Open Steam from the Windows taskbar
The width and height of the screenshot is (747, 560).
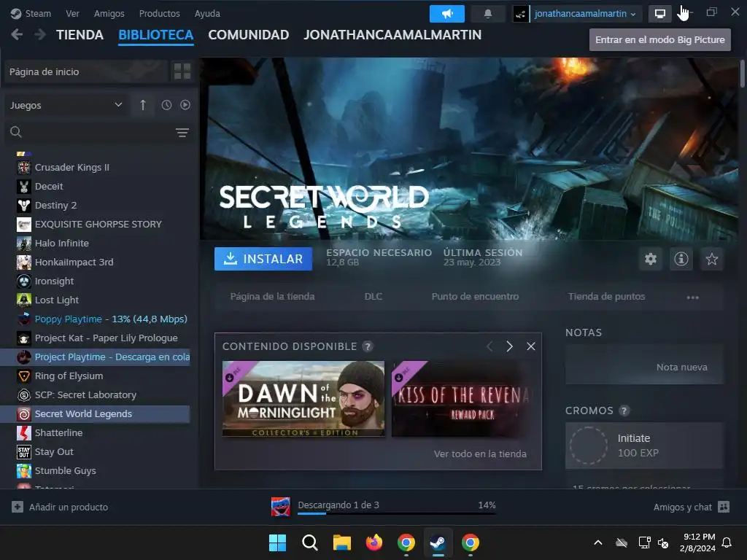coord(438,542)
